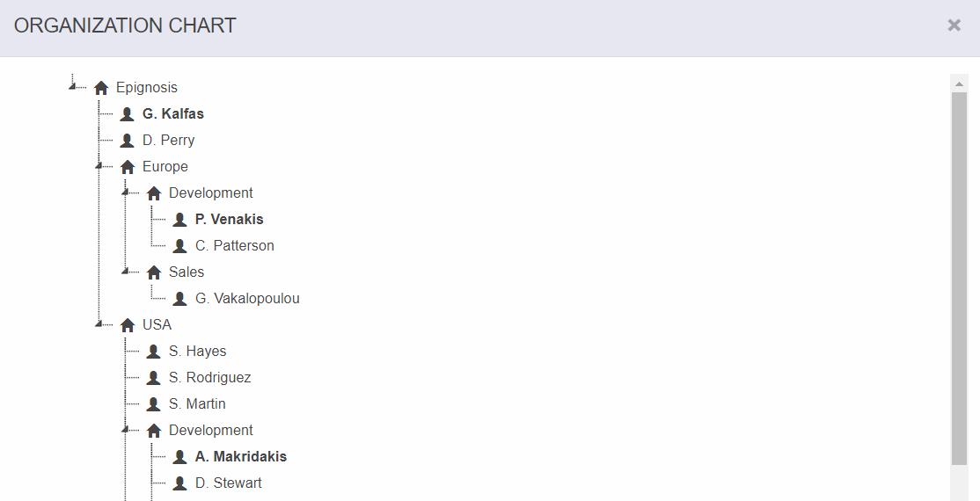Collapse the Epignosis root branch
Viewport: 980px width, 501px height.
pyautogui.click(x=72, y=85)
